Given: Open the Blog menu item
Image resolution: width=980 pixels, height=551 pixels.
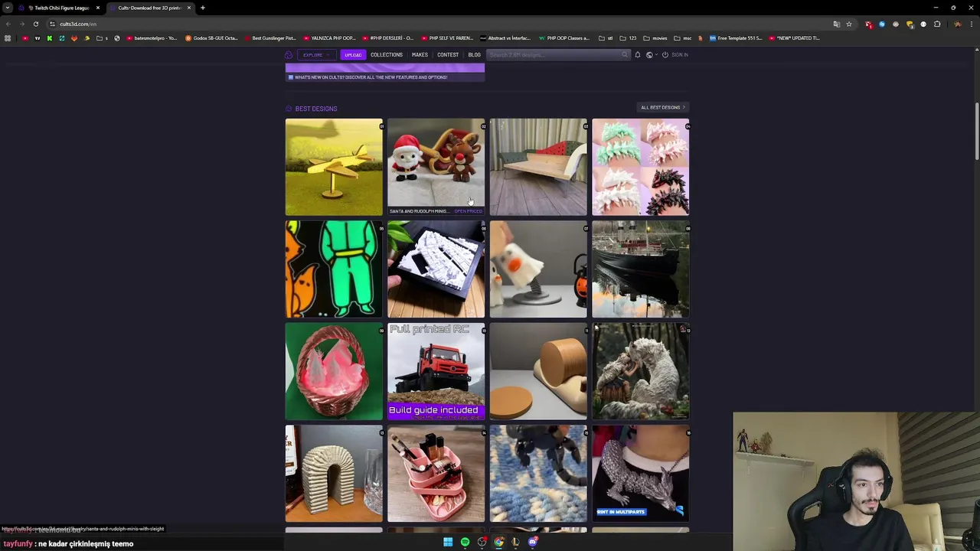Looking at the screenshot, I should [x=474, y=55].
